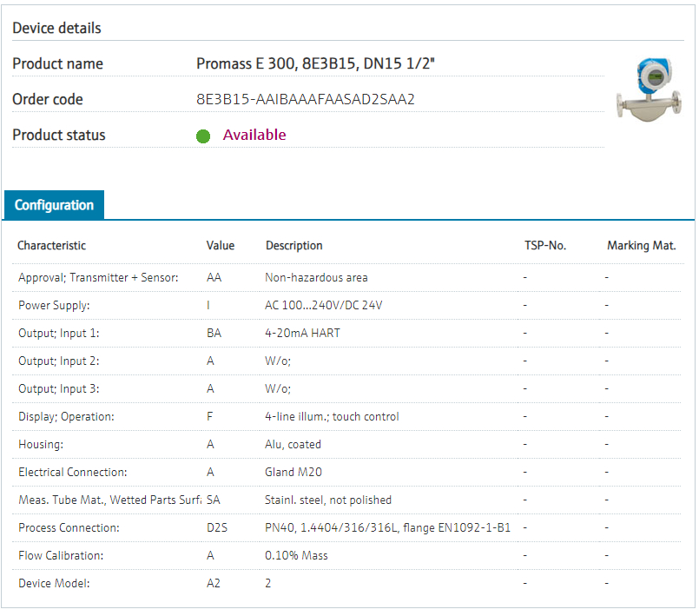The width and height of the screenshot is (699, 616).
Task: Click 4-line illum.; touch control description
Action: tap(332, 417)
